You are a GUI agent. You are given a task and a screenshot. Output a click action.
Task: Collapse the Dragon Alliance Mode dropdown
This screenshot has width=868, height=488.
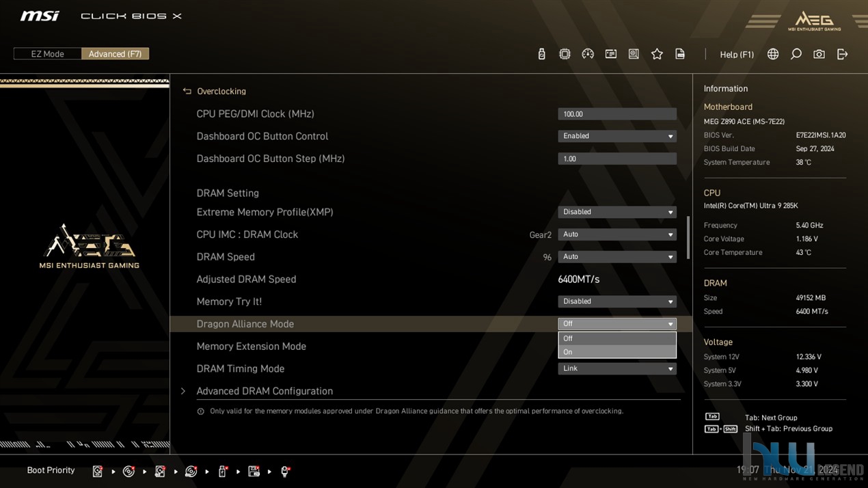(x=617, y=324)
